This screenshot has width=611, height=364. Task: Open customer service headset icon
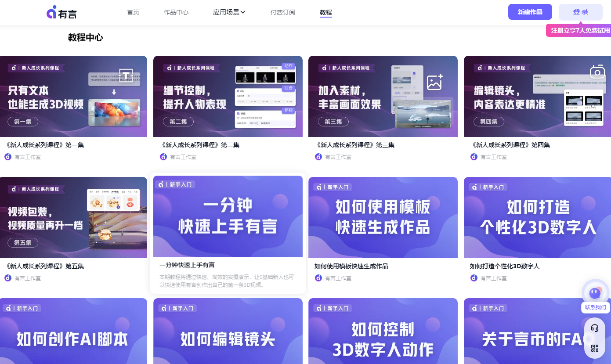pyautogui.click(x=595, y=328)
